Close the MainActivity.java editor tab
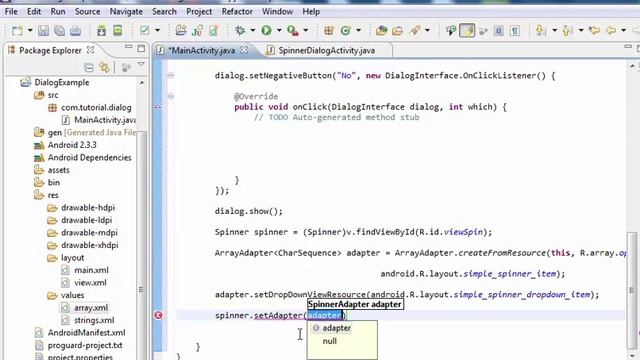The image size is (640, 360). click(x=244, y=50)
